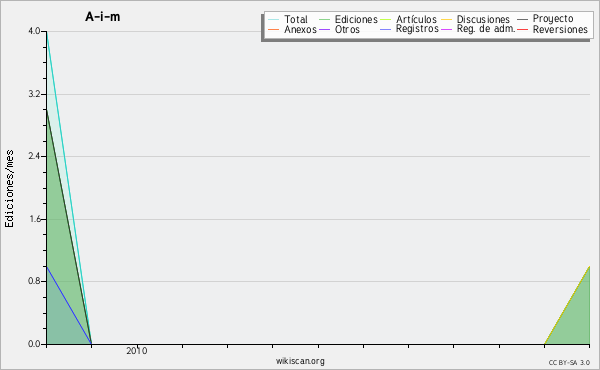This screenshot has width=600, height=370.
Task: Select the Registros legend entry
Action: pyautogui.click(x=417, y=29)
